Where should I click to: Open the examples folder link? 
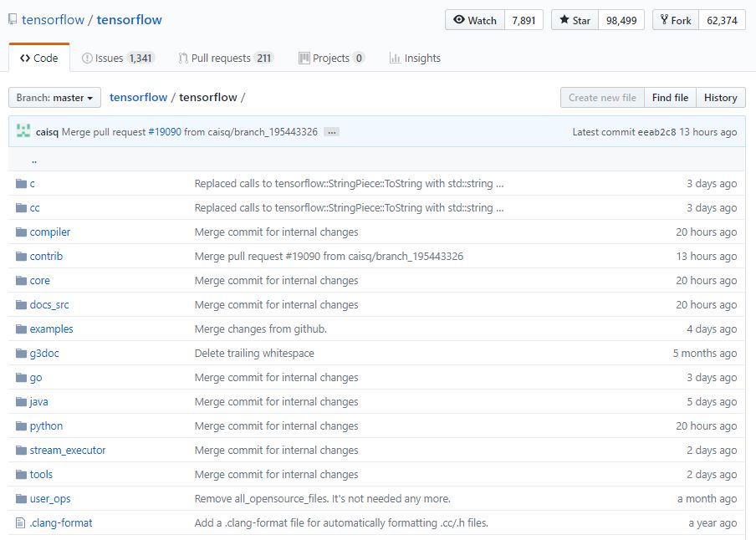[x=52, y=329]
